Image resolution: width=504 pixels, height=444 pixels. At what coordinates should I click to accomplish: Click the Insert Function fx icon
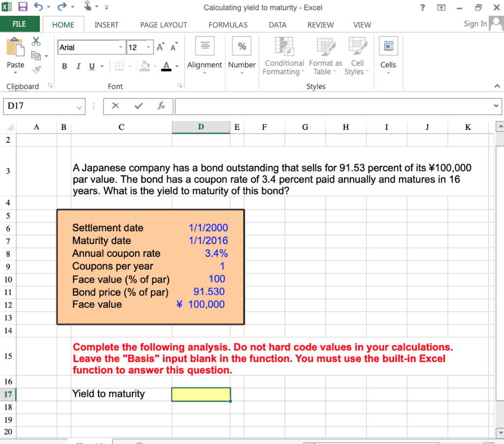pos(162,106)
